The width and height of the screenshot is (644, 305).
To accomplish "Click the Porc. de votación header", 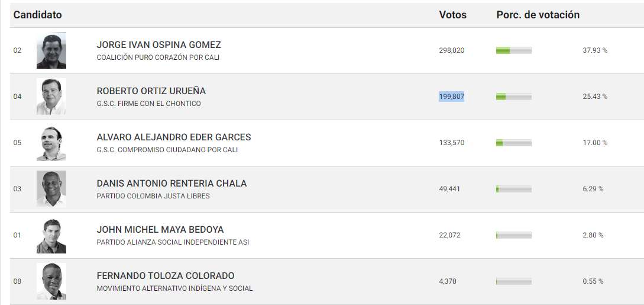I will coord(538,15).
